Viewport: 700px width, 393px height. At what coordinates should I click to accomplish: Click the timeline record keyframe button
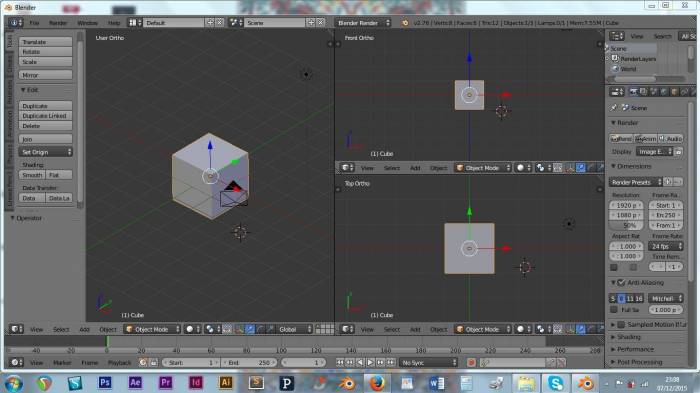471,363
